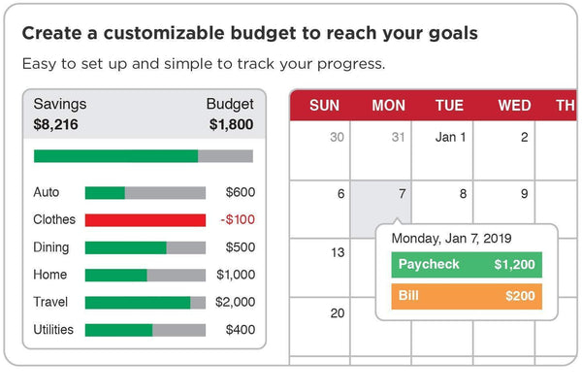Click the TUE calendar header
Viewport: 582px width, 392px height.
point(449,106)
